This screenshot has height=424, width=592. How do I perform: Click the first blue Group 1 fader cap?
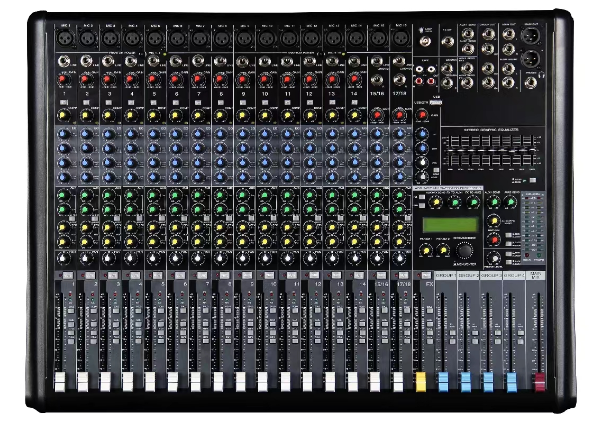443,381
